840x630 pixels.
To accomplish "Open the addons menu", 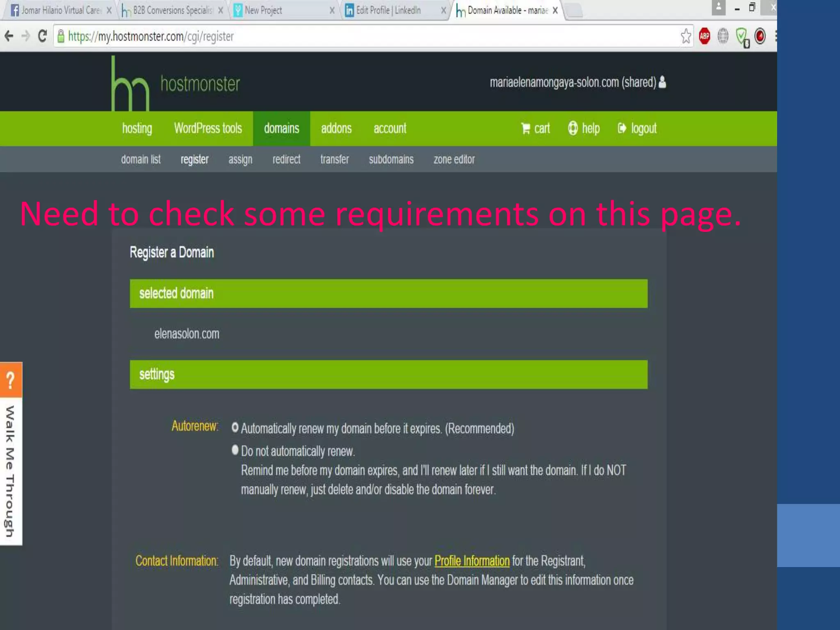I will [x=336, y=128].
